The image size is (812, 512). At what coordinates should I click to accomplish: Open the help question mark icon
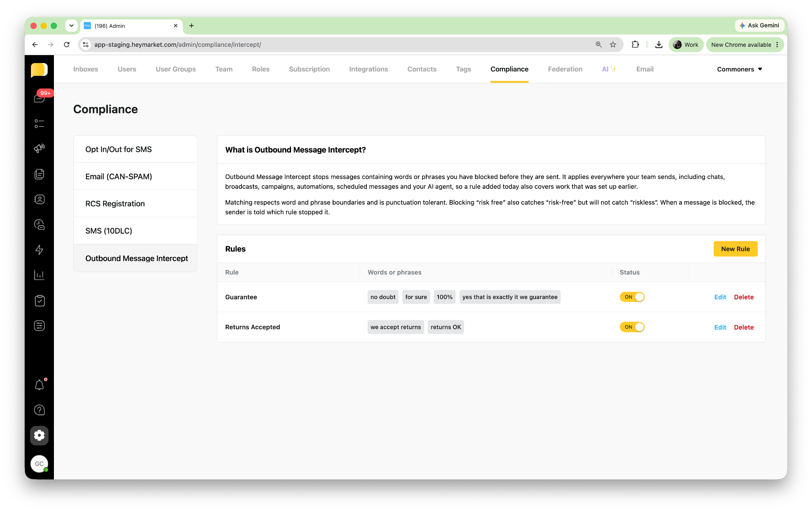tap(39, 410)
